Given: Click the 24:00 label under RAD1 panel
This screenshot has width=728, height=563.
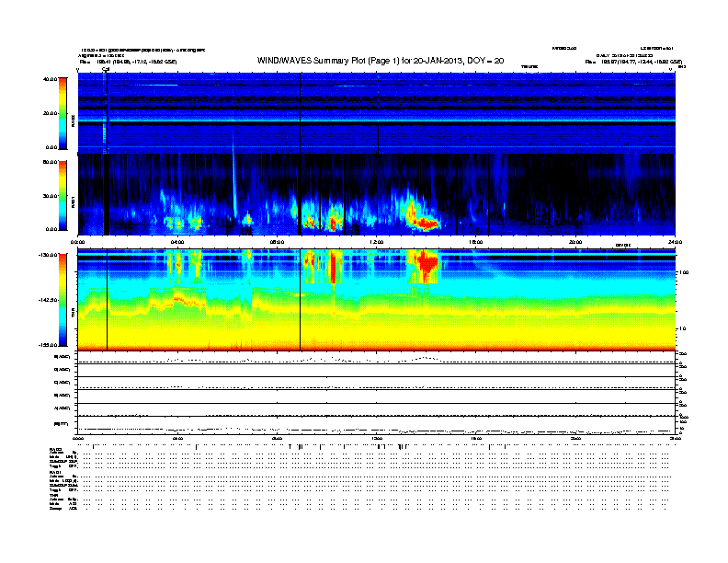Looking at the screenshot, I should 675,242.
